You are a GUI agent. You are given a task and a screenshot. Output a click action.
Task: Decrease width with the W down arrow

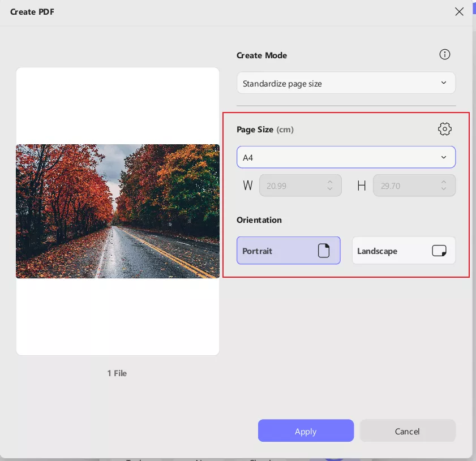click(330, 189)
